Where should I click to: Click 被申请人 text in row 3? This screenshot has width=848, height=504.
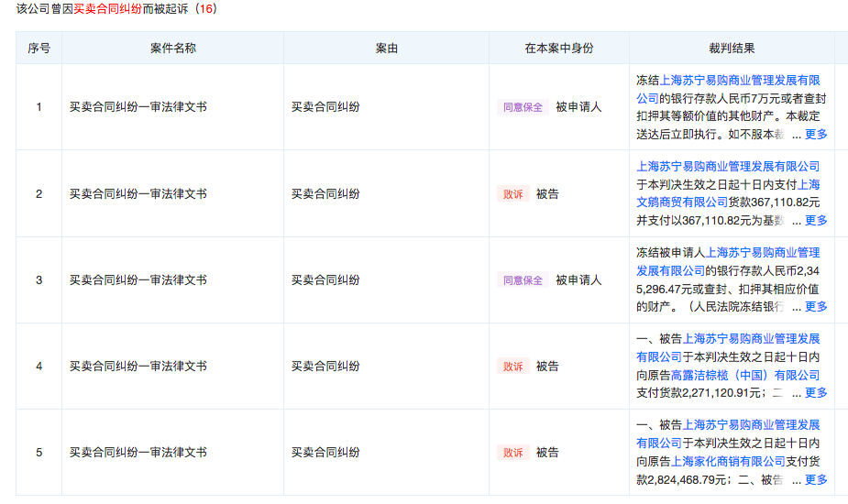(578, 280)
